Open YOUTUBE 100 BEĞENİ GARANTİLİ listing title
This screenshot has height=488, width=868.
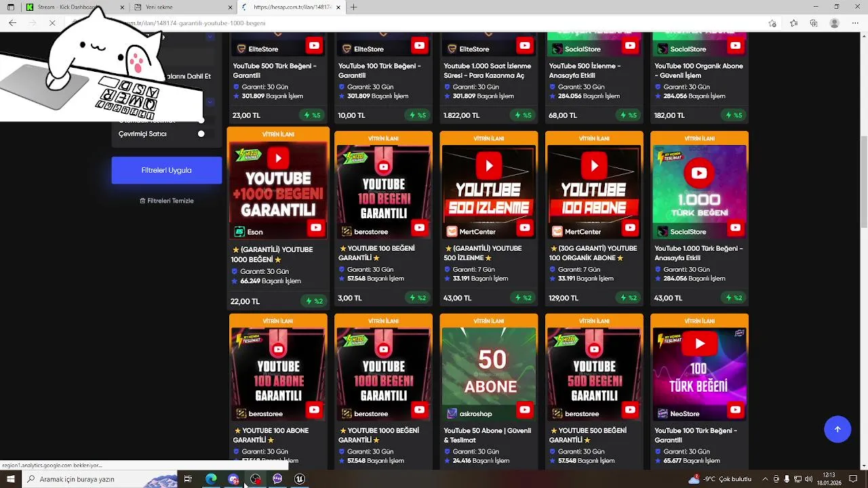(377, 253)
